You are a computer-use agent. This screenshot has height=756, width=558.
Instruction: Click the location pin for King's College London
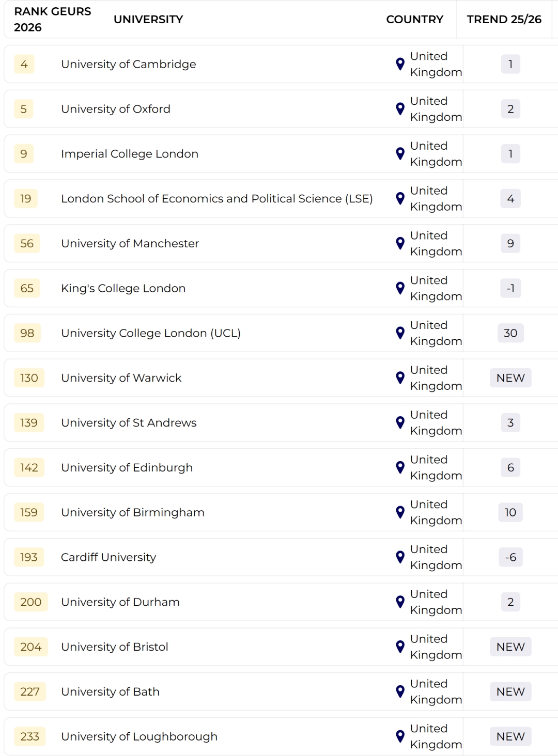tap(400, 288)
